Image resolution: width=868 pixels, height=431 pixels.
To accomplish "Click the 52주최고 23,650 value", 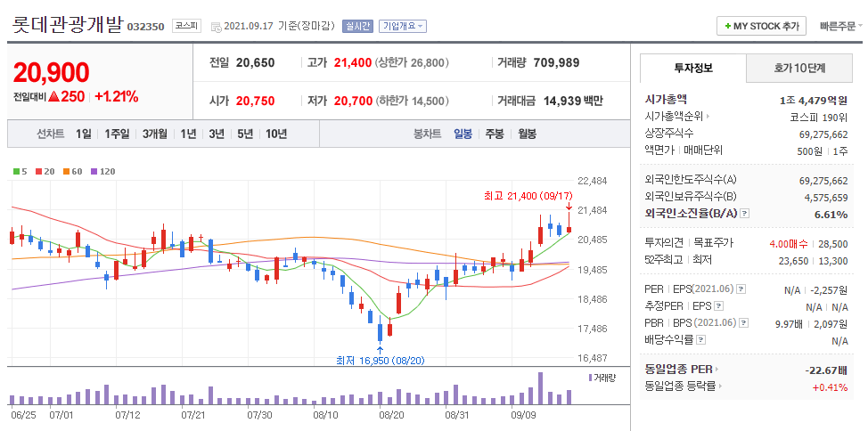I will pos(793,260).
